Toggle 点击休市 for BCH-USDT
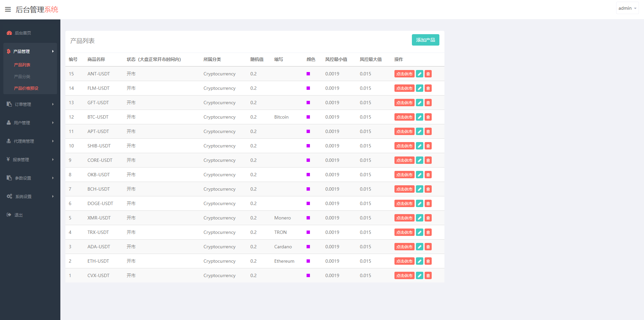This screenshot has height=320, width=644. coord(404,189)
